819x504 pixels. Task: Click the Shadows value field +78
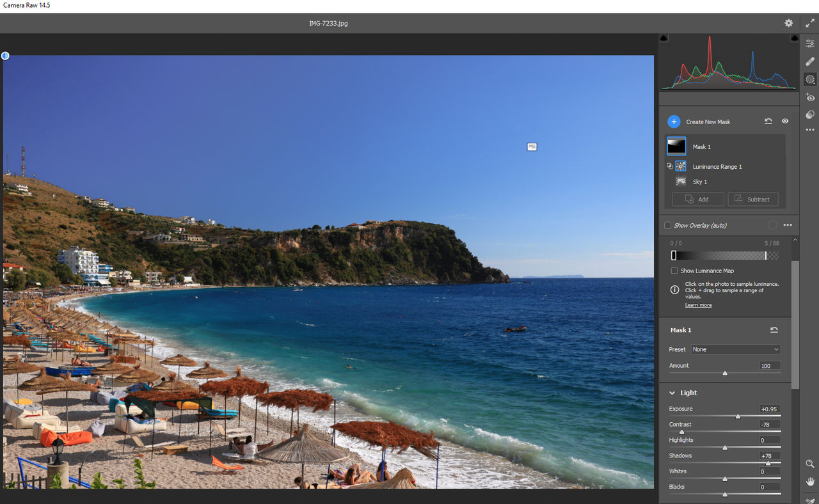(770, 455)
